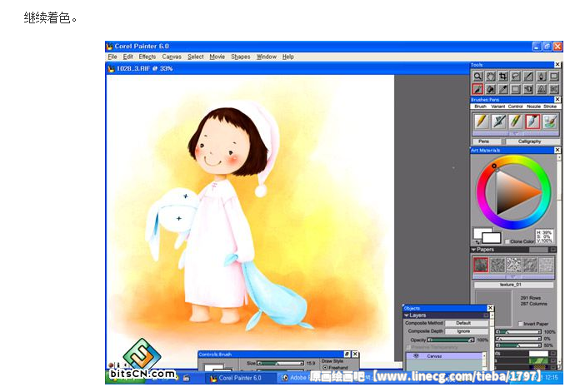Select the Freehand draw style radio

point(325,368)
